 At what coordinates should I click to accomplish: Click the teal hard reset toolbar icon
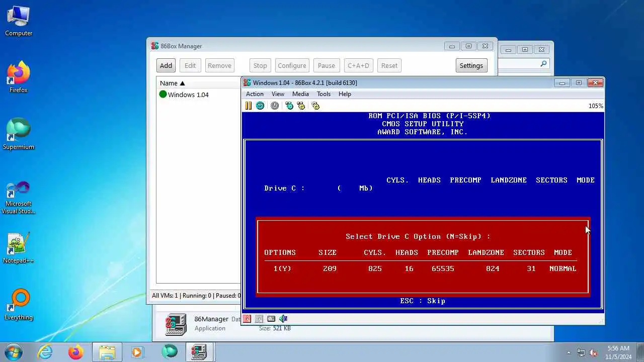pyautogui.click(x=260, y=106)
